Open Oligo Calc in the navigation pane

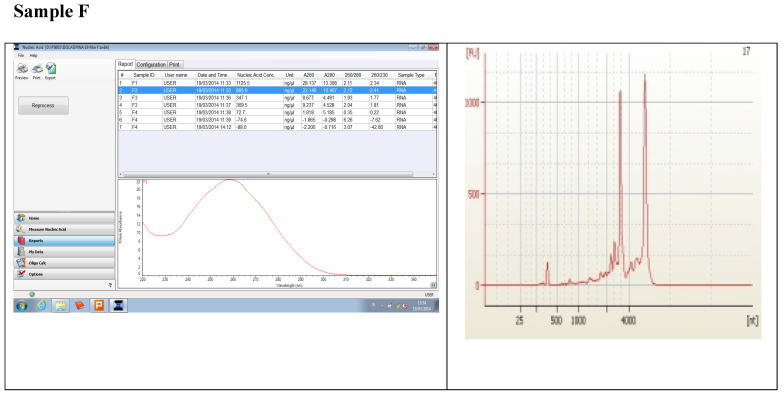point(64,263)
